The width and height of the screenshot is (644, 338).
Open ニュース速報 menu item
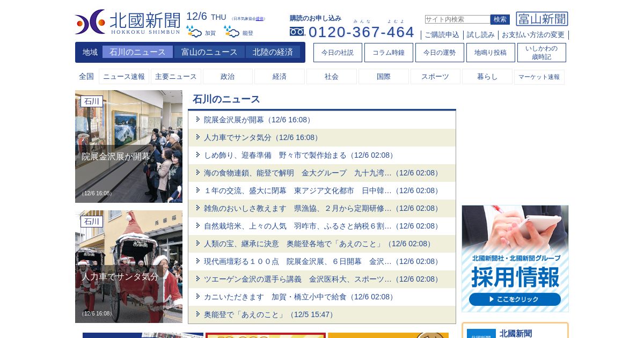pos(124,77)
